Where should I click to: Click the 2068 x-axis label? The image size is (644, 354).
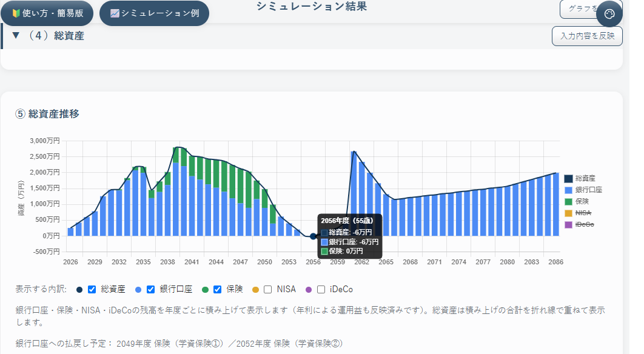411,262
